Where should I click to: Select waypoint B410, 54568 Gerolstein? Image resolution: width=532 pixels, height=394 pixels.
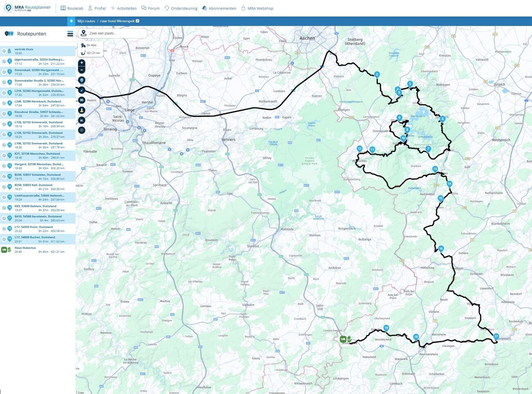[38, 218]
